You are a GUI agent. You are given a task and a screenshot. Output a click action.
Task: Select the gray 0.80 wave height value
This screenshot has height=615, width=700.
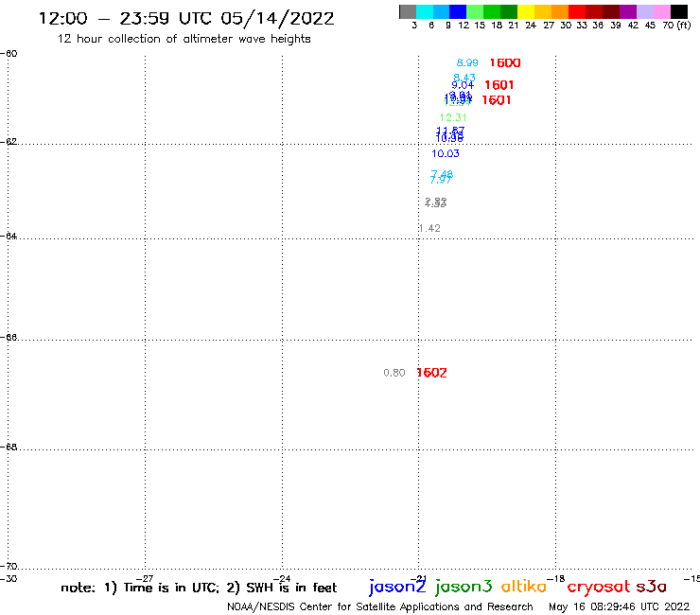coord(394,373)
